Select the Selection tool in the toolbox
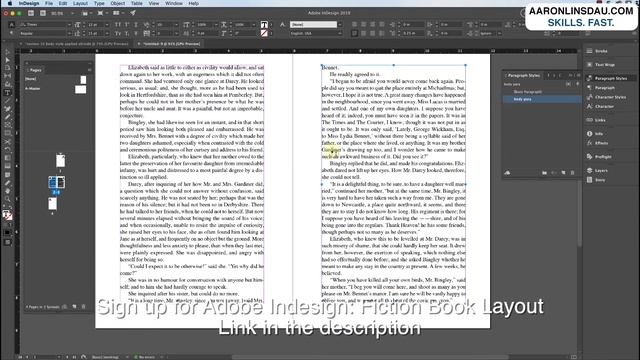640x360 pixels. [x=7, y=52]
